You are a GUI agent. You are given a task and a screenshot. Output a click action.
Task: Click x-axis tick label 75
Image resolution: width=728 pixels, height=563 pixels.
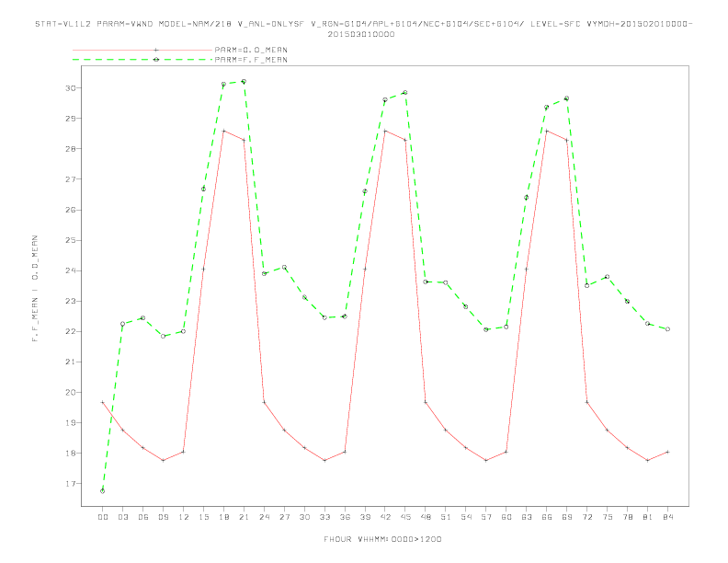pos(608,517)
